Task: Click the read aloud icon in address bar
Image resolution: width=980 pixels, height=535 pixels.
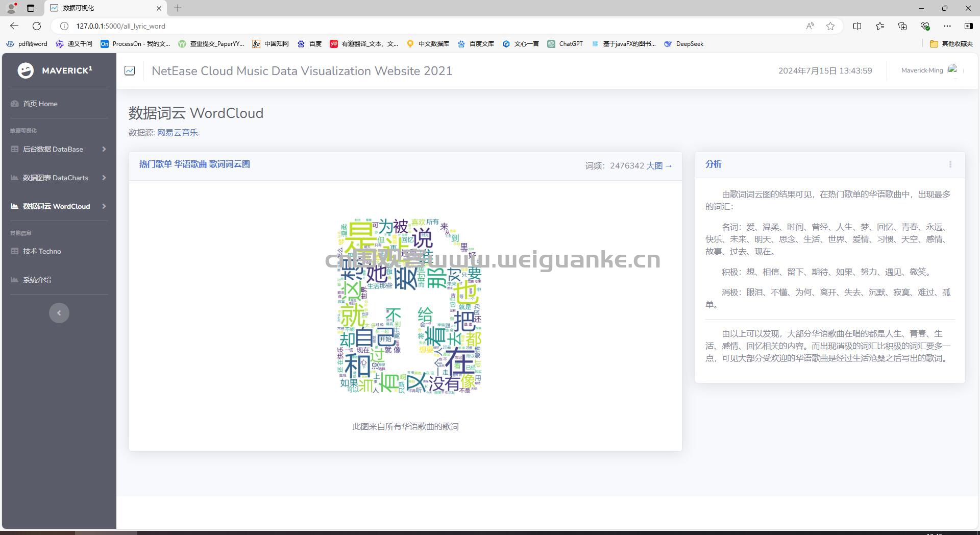Action: point(810,26)
